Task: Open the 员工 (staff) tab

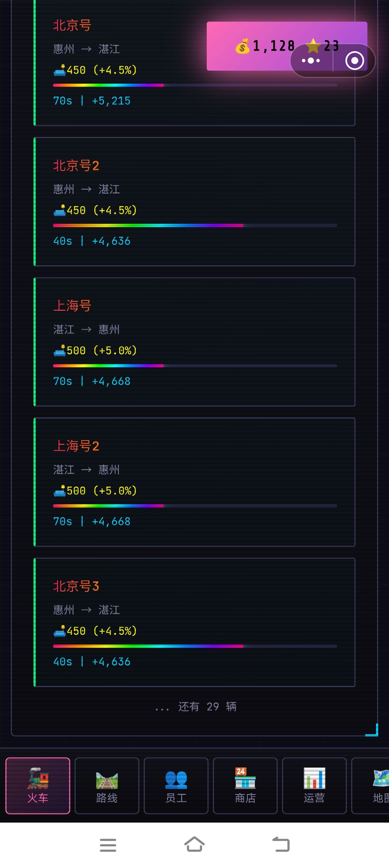Action: tap(176, 785)
